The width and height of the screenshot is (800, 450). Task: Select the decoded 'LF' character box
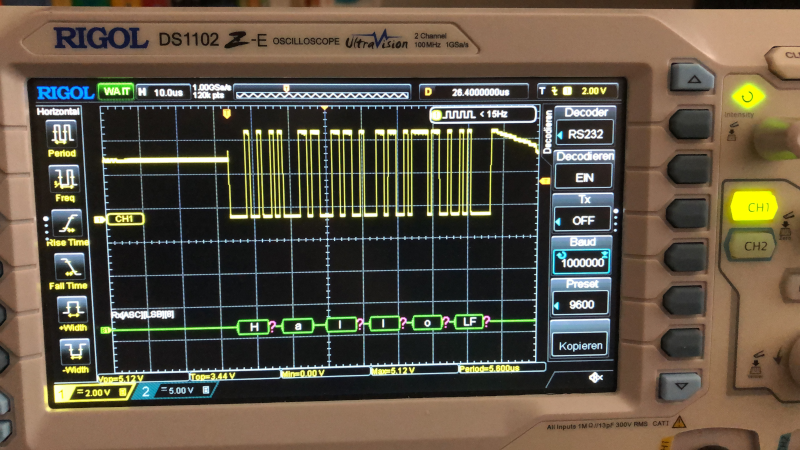(468, 321)
